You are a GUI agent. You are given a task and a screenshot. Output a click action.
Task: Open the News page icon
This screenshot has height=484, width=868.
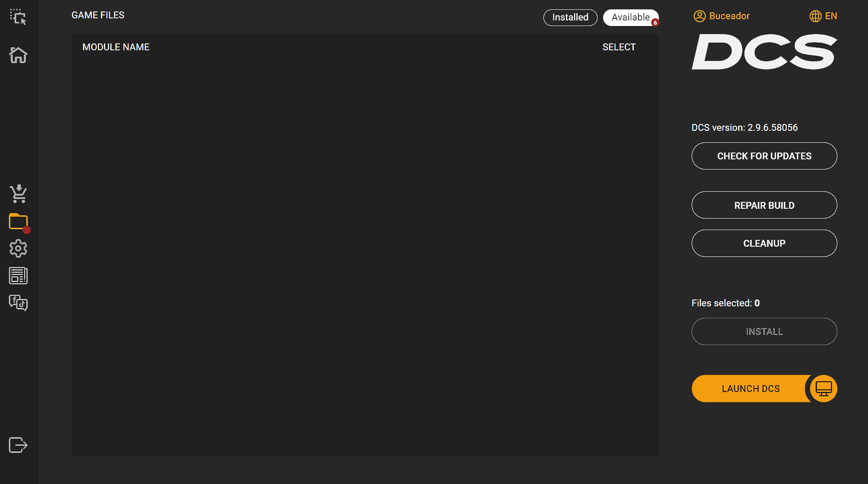18,276
